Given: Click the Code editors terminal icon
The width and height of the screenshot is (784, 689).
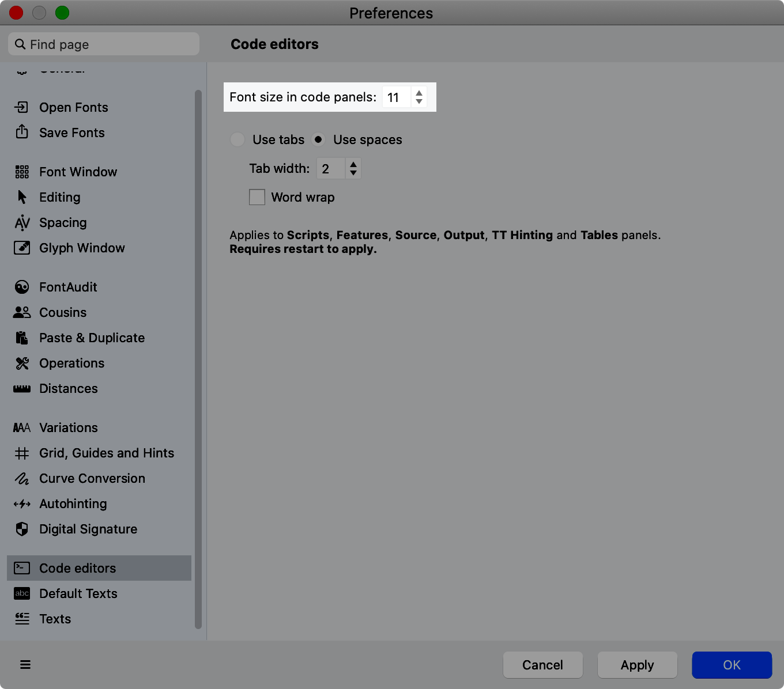Looking at the screenshot, I should click(22, 568).
